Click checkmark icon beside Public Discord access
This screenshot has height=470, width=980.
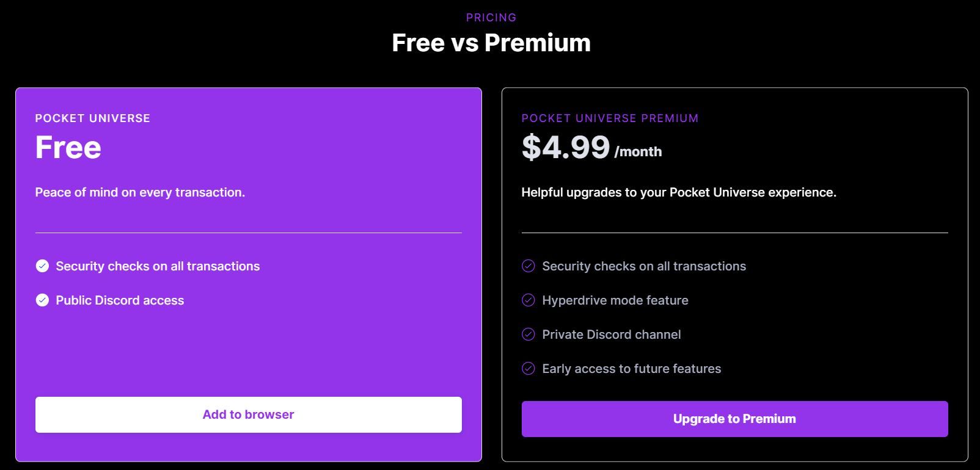pyautogui.click(x=42, y=300)
